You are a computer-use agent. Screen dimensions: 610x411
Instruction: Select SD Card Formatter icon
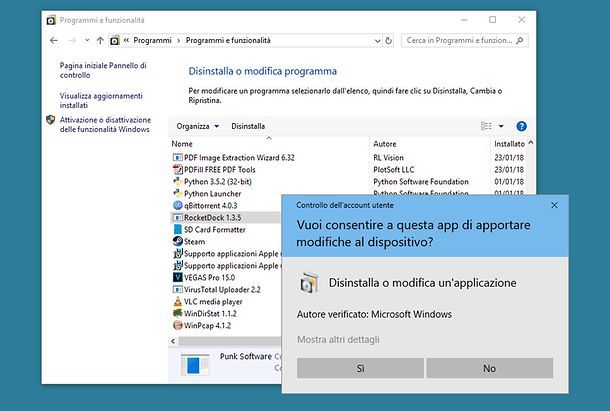pyautogui.click(x=177, y=229)
